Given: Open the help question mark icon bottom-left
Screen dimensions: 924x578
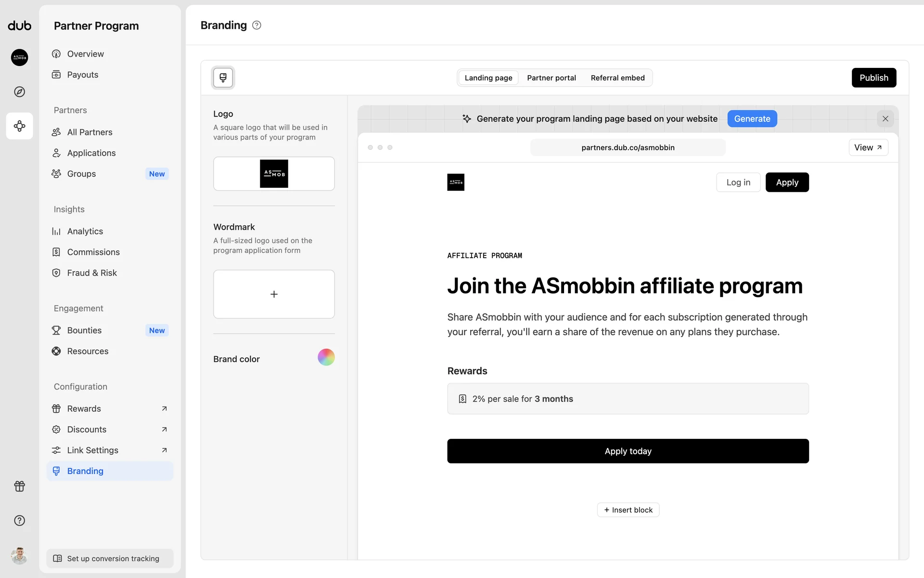Looking at the screenshot, I should click(x=19, y=520).
